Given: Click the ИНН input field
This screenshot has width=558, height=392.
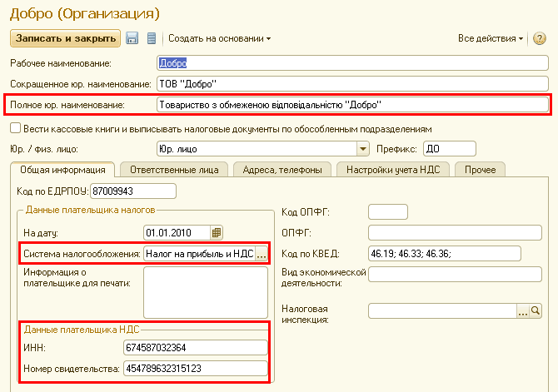Looking at the screenshot, I should pyautogui.click(x=195, y=347).
